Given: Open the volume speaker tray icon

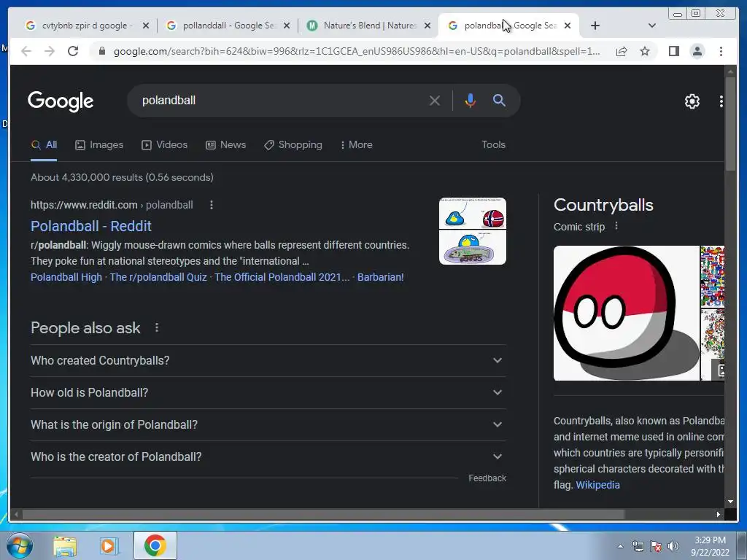Looking at the screenshot, I should tap(673, 546).
